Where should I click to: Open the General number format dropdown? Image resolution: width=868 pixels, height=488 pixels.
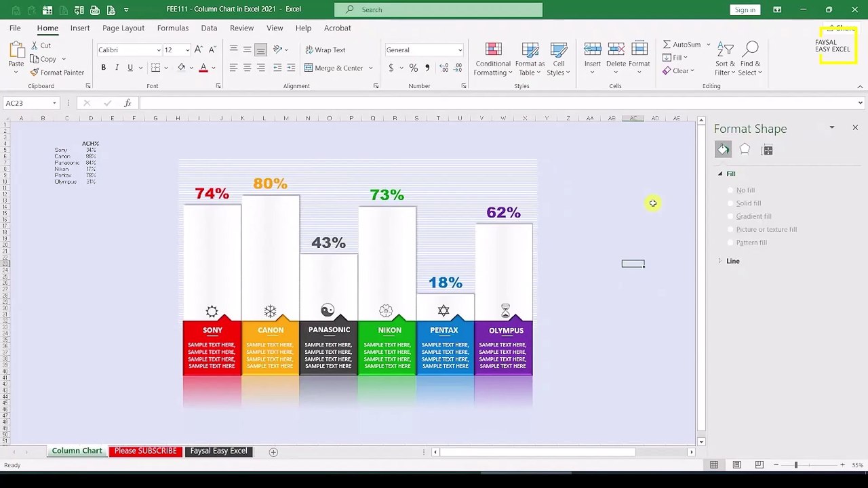(x=460, y=50)
